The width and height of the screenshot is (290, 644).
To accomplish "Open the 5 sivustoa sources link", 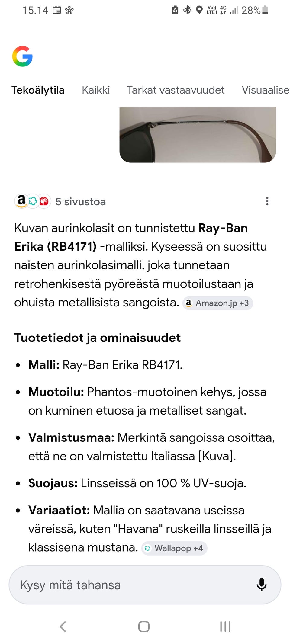I will click(81, 201).
